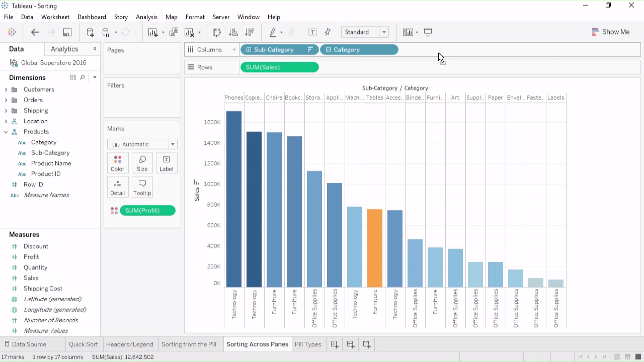Screen dimensions: 644x362
Task: Click the Sort Descending toolbar icon
Action: tap(249, 32)
